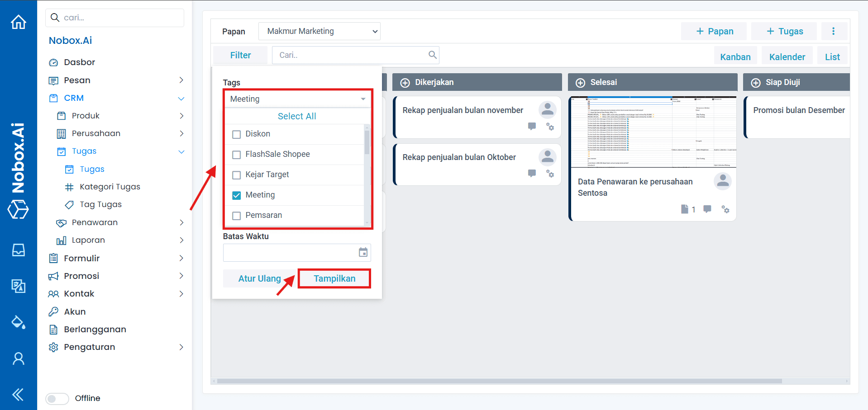Click the translate language icon in left rail
The image size is (868, 410).
click(19, 286)
